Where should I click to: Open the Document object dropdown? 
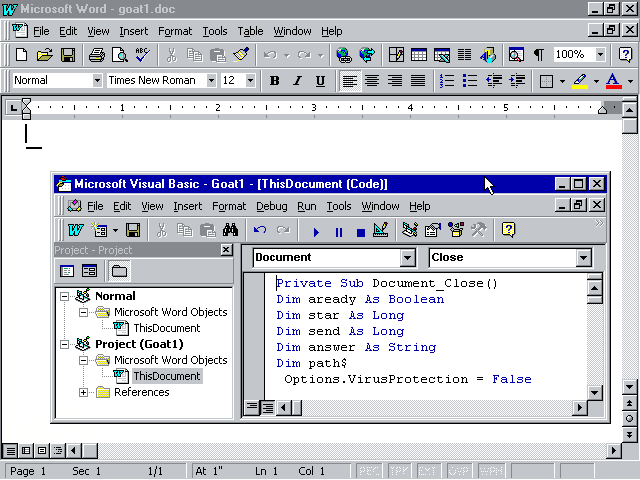[x=407, y=258]
